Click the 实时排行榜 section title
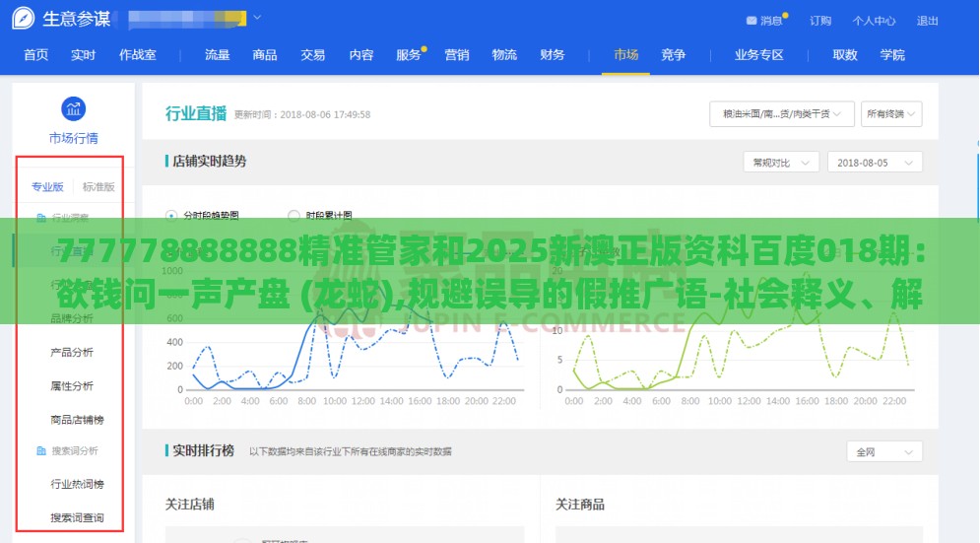The image size is (980, 543). [203, 450]
